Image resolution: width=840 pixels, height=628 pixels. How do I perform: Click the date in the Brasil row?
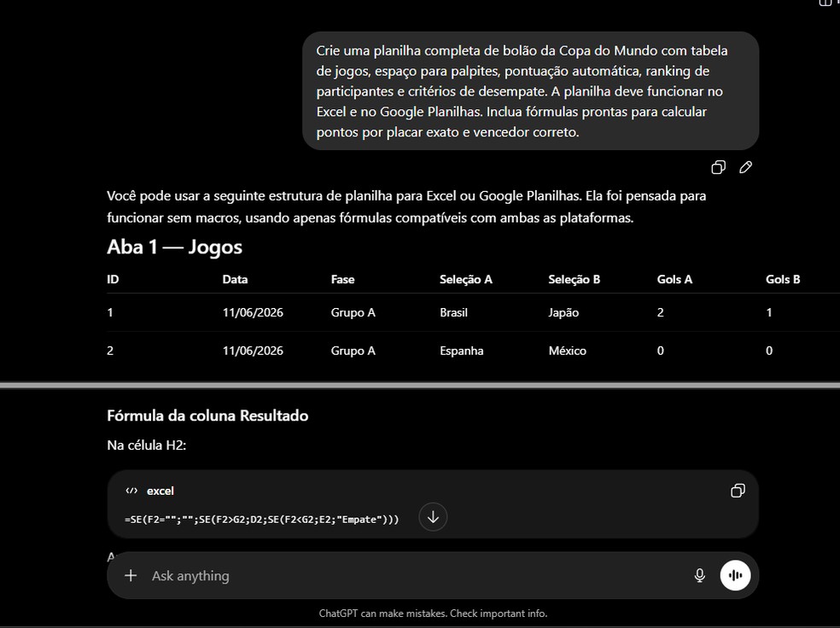tap(253, 312)
